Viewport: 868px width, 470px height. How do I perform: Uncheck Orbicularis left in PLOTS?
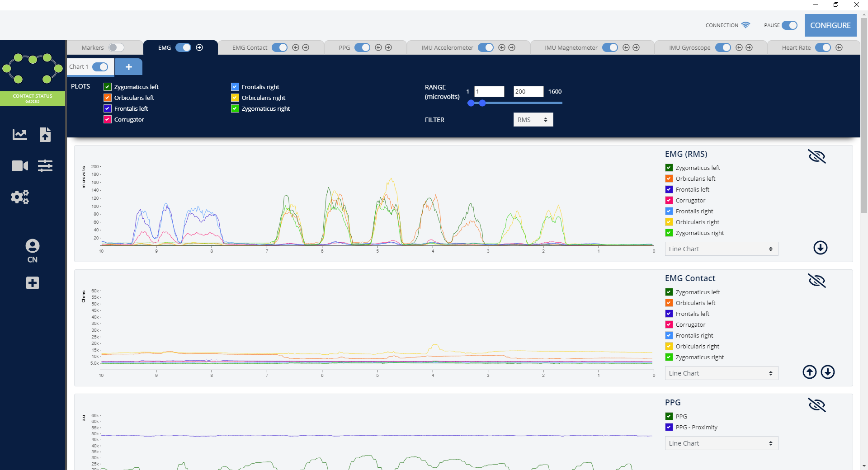click(x=108, y=98)
